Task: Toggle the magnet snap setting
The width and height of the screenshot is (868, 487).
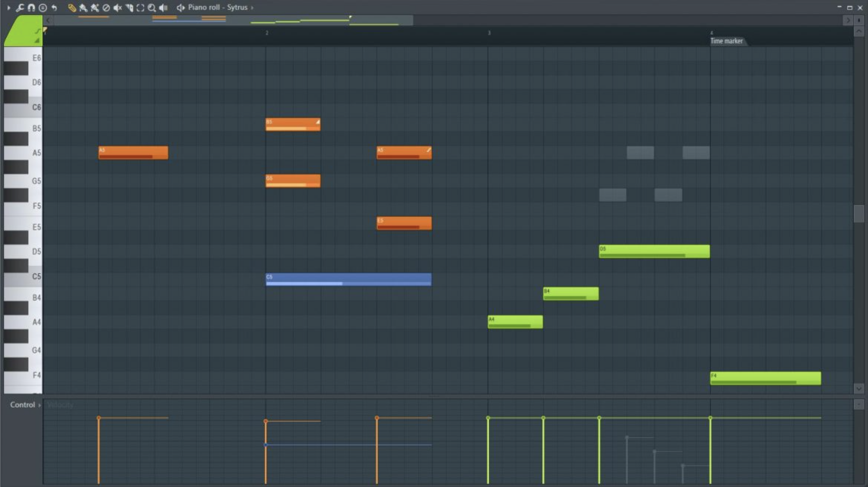Action: (x=31, y=8)
